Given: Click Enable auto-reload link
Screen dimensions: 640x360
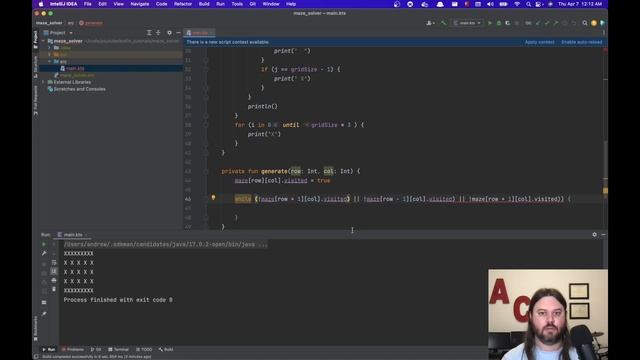Looking at the screenshot, I should point(582,42).
